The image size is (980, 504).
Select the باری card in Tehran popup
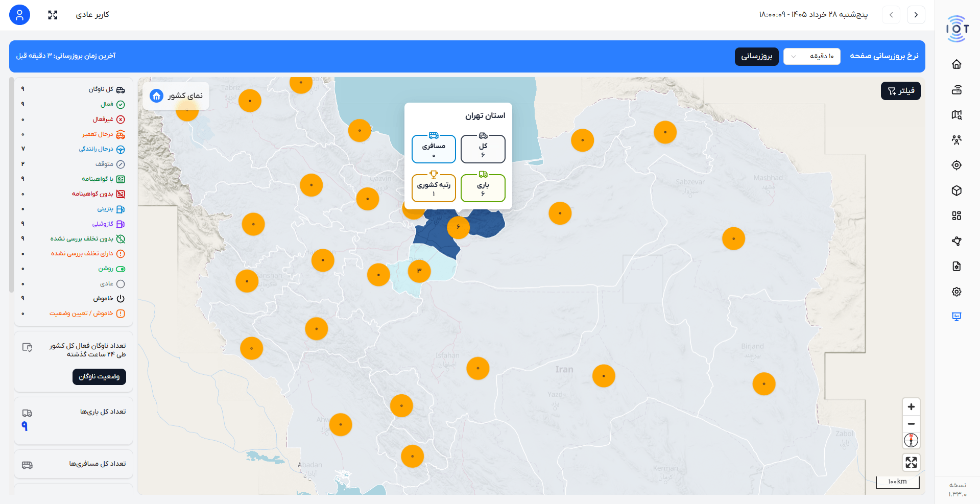tap(483, 188)
